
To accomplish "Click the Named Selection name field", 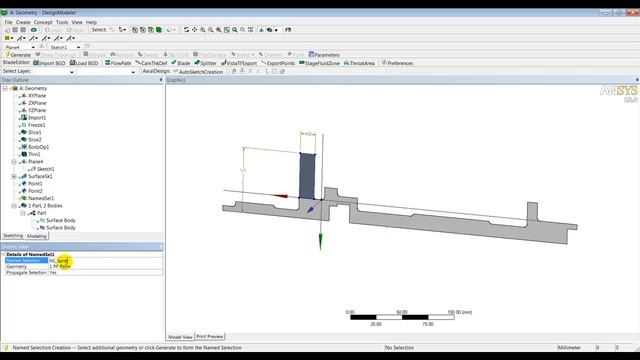I will click(105, 260).
